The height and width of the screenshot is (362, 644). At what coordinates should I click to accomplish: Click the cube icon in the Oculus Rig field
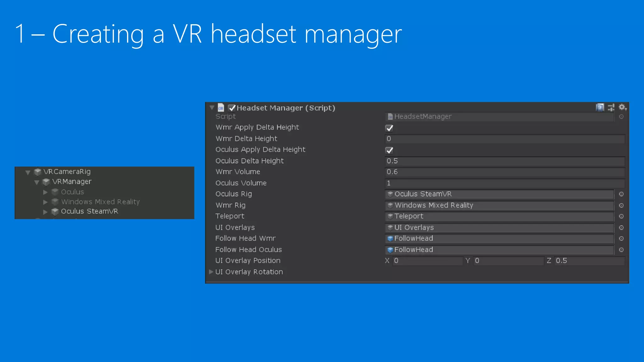coord(390,194)
